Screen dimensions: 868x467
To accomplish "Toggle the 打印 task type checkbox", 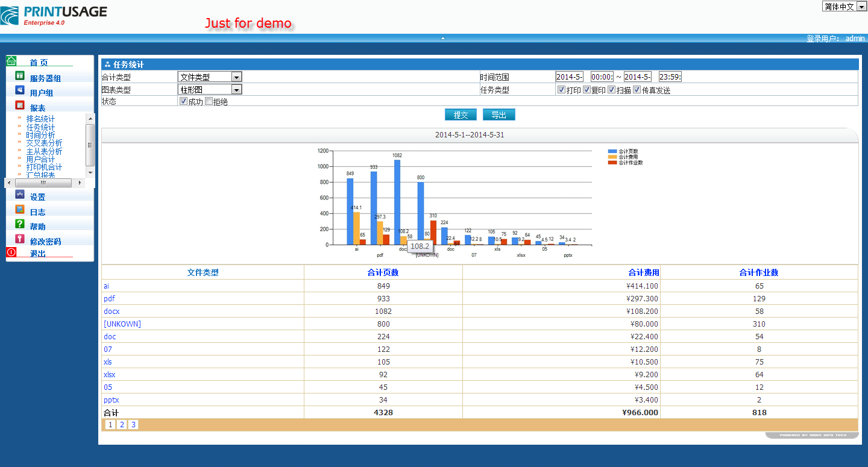I will coord(561,89).
